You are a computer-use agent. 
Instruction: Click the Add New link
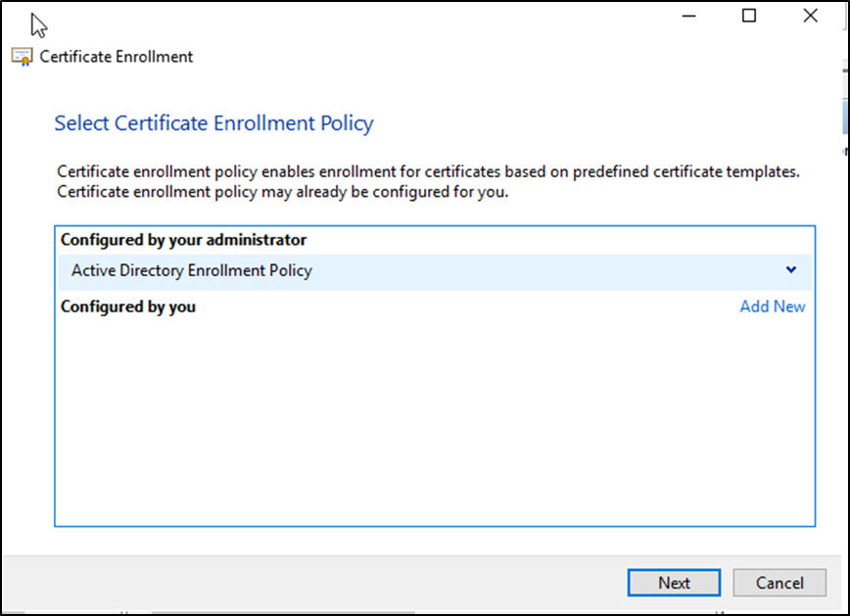pos(772,307)
